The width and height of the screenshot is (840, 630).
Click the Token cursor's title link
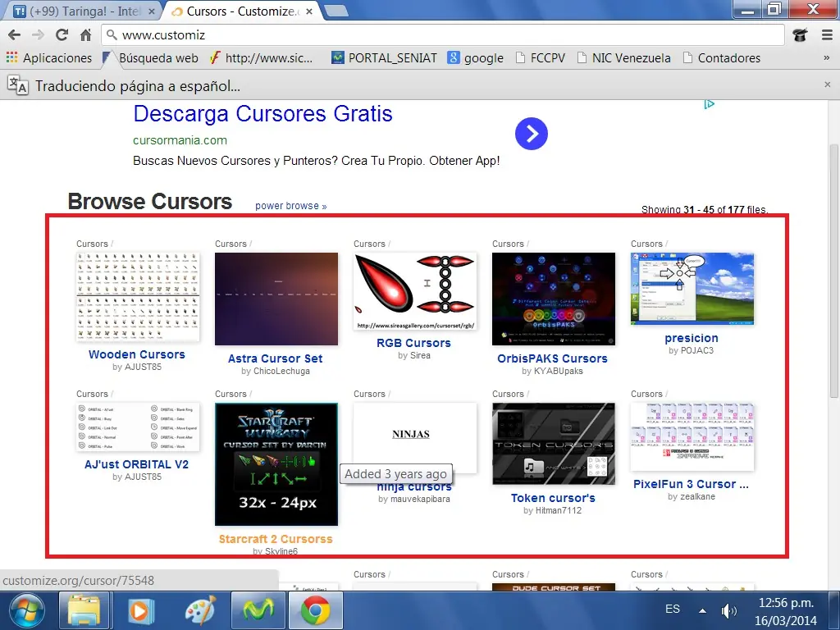(553, 498)
